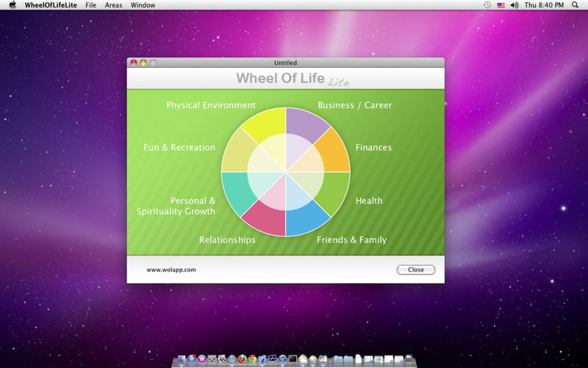Open the www.wolapp.com link
This screenshot has height=368, width=588.
coord(171,269)
